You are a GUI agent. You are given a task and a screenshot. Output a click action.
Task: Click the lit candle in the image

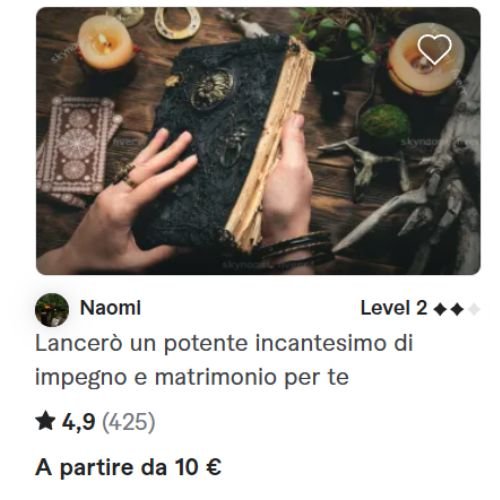pyautogui.click(x=106, y=43)
